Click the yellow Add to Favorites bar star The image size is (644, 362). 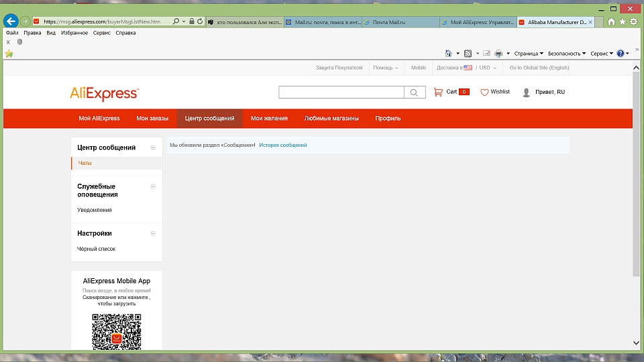9,54
